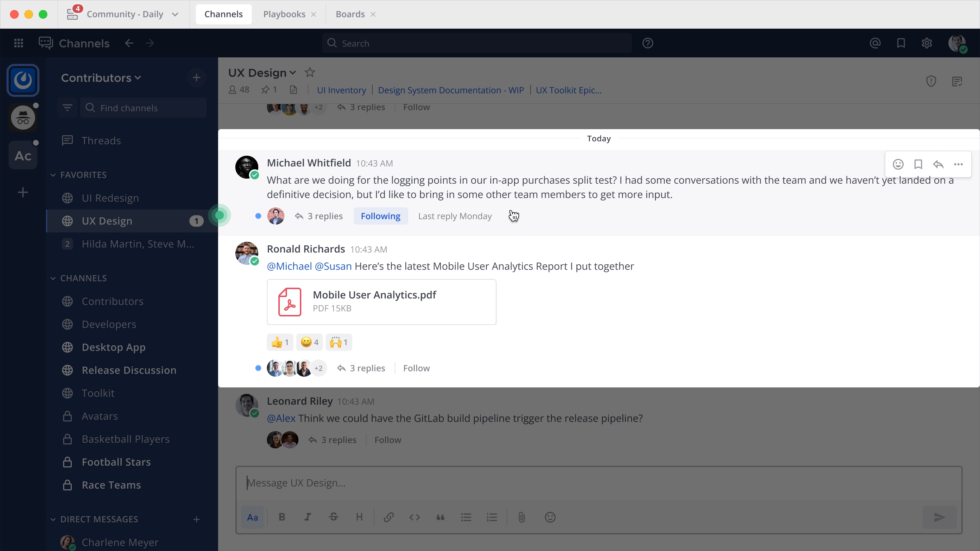Click the settings gear icon
This screenshot has height=551, width=980.
pyautogui.click(x=928, y=42)
